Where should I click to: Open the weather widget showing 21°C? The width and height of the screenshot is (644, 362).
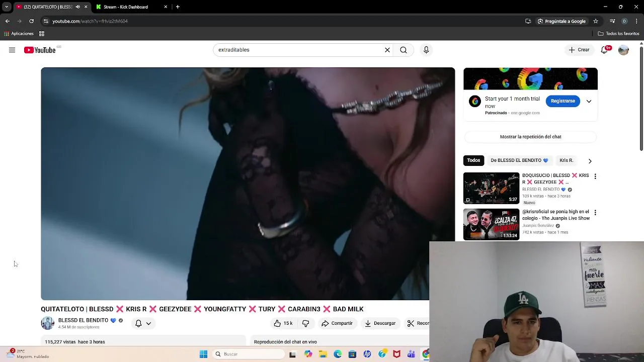(28, 354)
